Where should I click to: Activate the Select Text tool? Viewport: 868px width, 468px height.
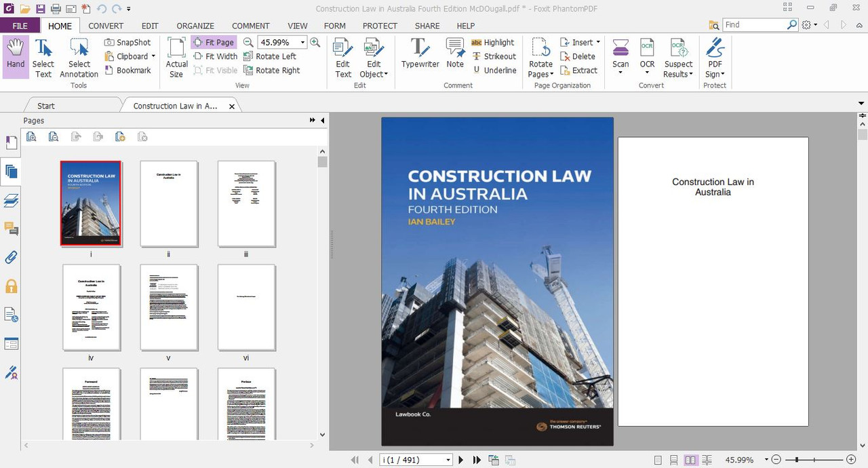(43, 57)
